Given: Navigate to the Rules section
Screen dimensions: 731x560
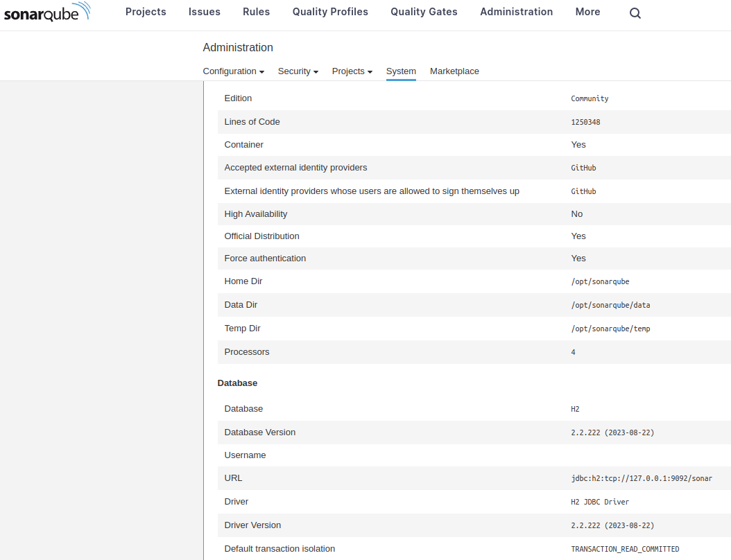Looking at the screenshot, I should point(256,12).
